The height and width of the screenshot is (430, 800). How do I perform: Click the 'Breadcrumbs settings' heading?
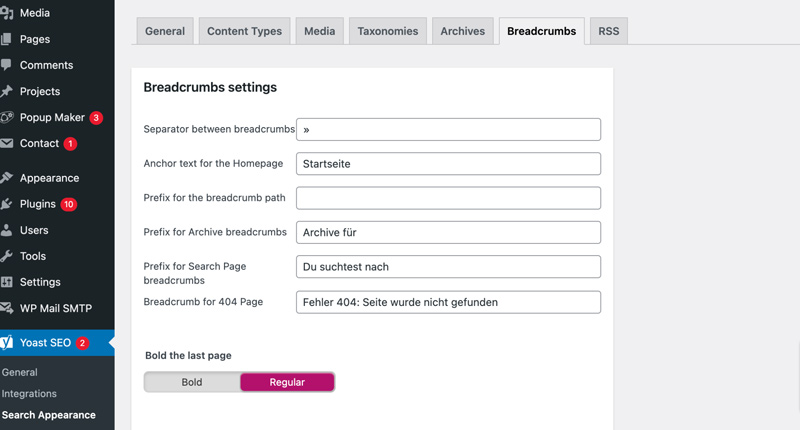point(210,87)
